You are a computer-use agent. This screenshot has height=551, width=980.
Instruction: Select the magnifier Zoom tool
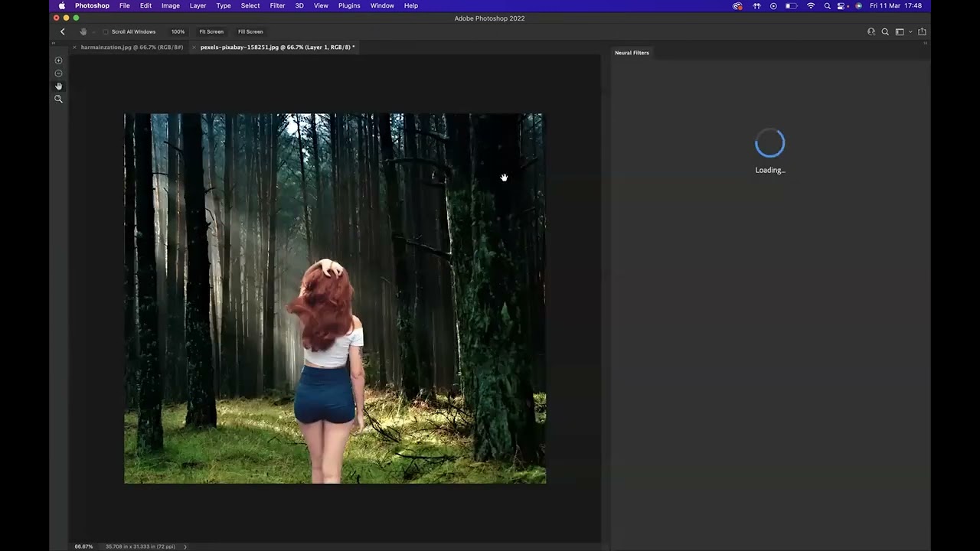(58, 99)
